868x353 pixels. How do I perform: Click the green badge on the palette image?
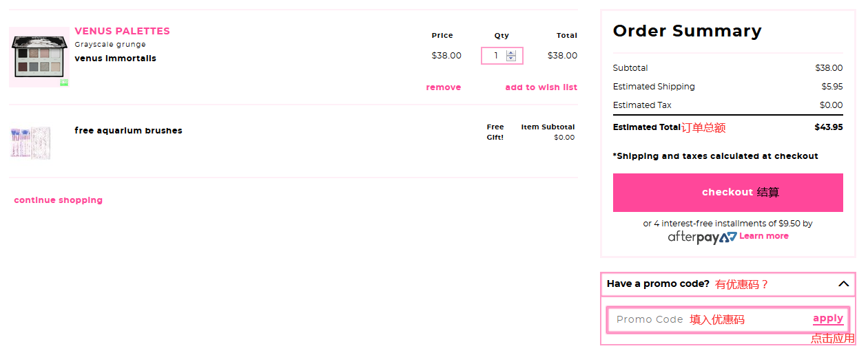pyautogui.click(x=63, y=83)
